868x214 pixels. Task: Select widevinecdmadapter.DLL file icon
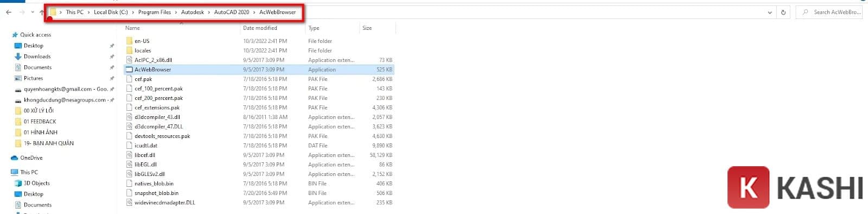pyautogui.click(x=129, y=203)
